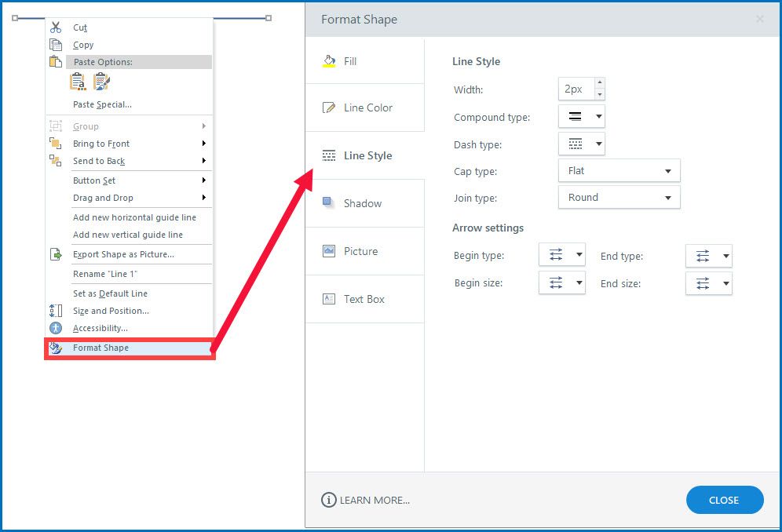782x532 pixels.
Task: Click the Learn More info icon
Action: (x=329, y=500)
